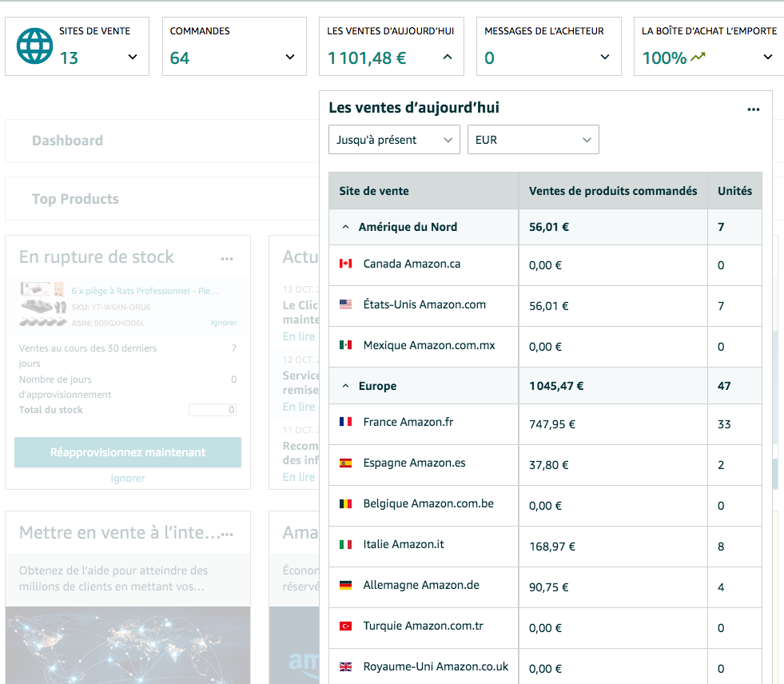Click the 90,75 € Allemagne sales value

[549, 587]
